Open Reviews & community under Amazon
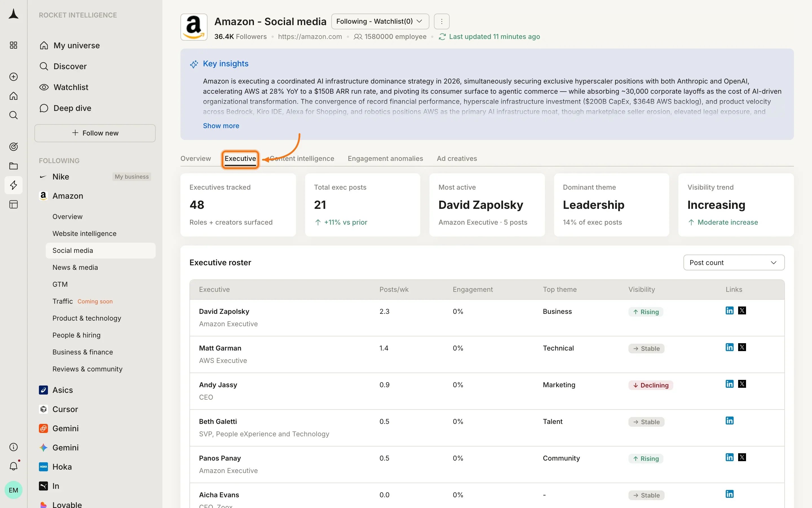This screenshot has width=812, height=508. click(87, 369)
